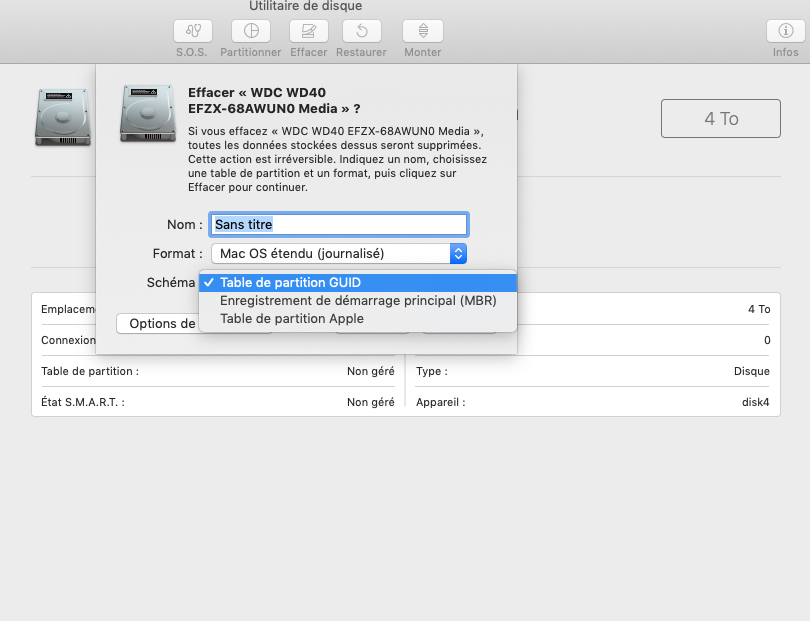Click the Monter toolbar icon
This screenshot has height=621, width=810.
tap(423, 31)
